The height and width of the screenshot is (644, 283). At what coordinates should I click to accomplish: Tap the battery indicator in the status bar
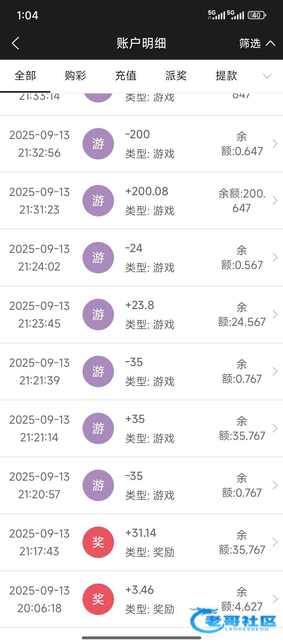[257, 15]
